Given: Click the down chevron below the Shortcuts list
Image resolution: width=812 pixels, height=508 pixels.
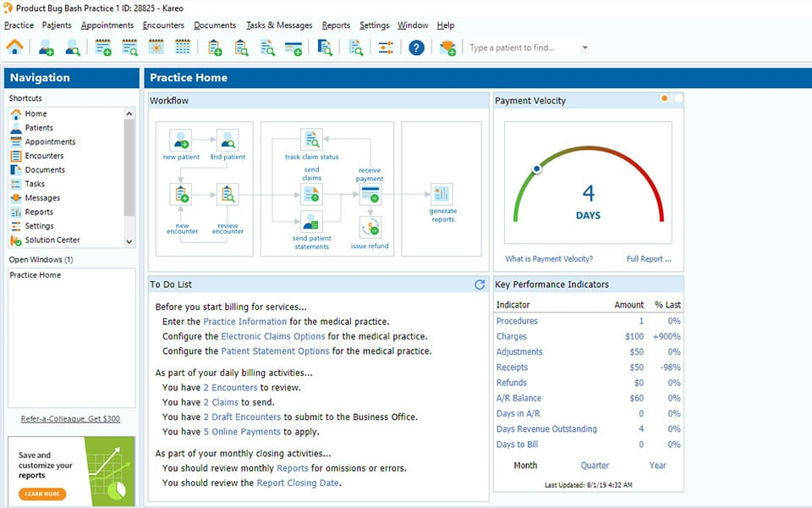Looking at the screenshot, I should (x=129, y=242).
